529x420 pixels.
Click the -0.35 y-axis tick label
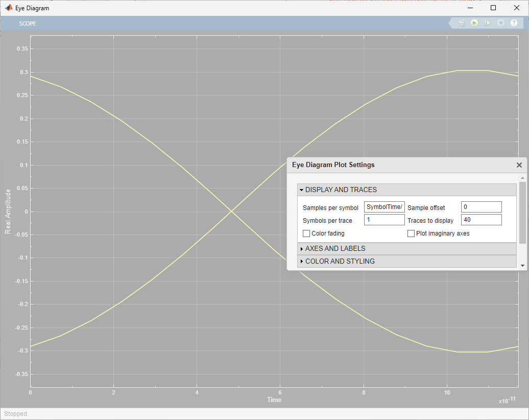point(21,374)
